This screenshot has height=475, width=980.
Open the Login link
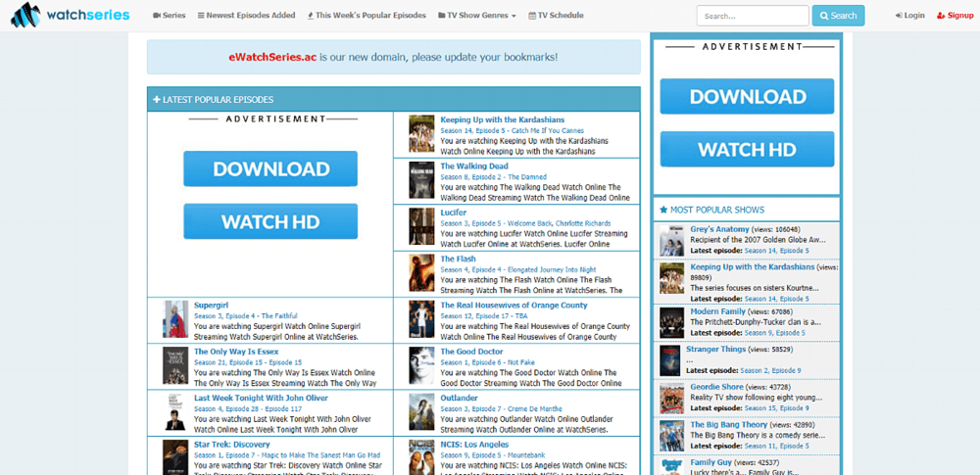tap(910, 15)
